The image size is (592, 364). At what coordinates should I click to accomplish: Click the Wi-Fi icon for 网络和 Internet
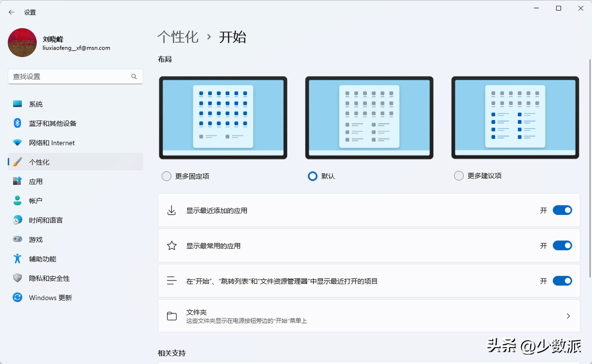[17, 143]
